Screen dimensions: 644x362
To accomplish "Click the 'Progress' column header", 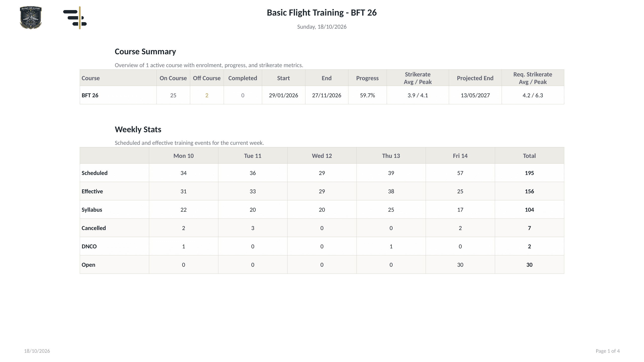I will point(367,78).
